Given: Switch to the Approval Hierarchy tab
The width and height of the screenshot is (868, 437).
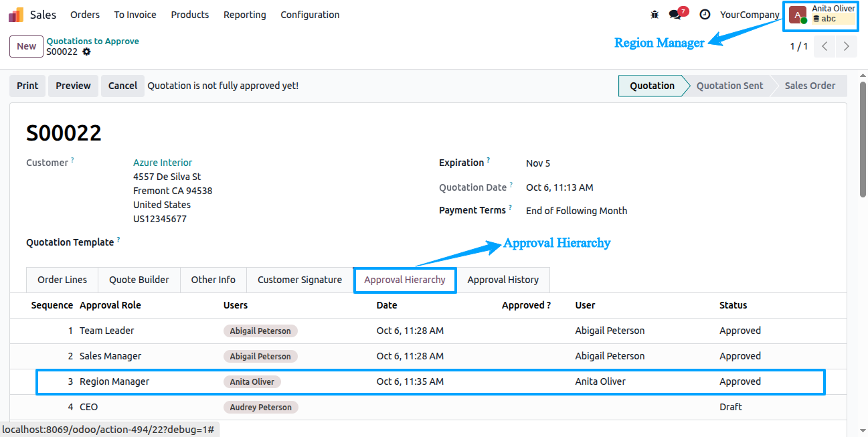Looking at the screenshot, I should pyautogui.click(x=405, y=280).
